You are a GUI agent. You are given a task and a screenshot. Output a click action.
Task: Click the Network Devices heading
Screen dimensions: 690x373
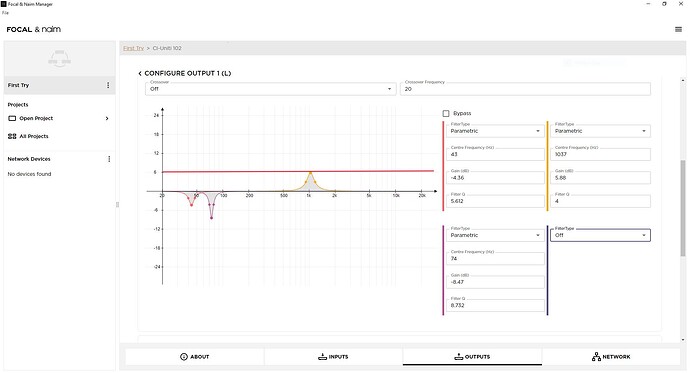[29, 159]
